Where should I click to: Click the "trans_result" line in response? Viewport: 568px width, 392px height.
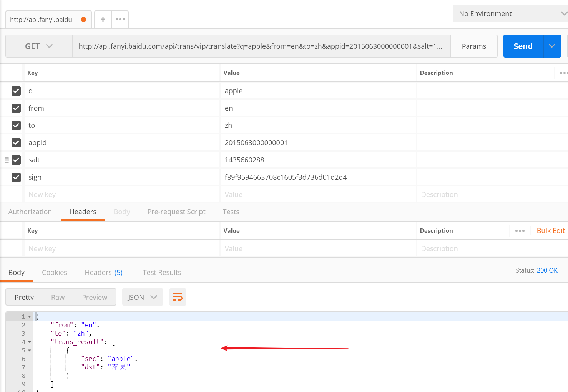[83, 342]
